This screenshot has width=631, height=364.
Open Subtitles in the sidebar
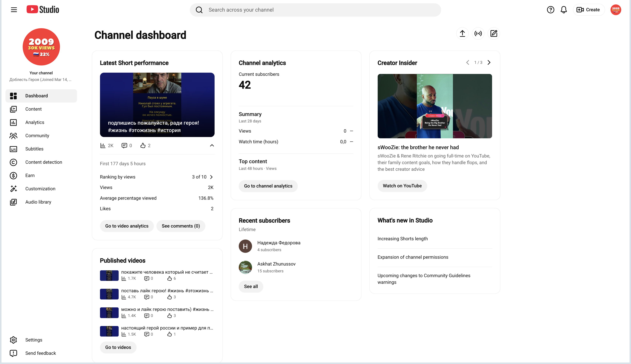41,149
